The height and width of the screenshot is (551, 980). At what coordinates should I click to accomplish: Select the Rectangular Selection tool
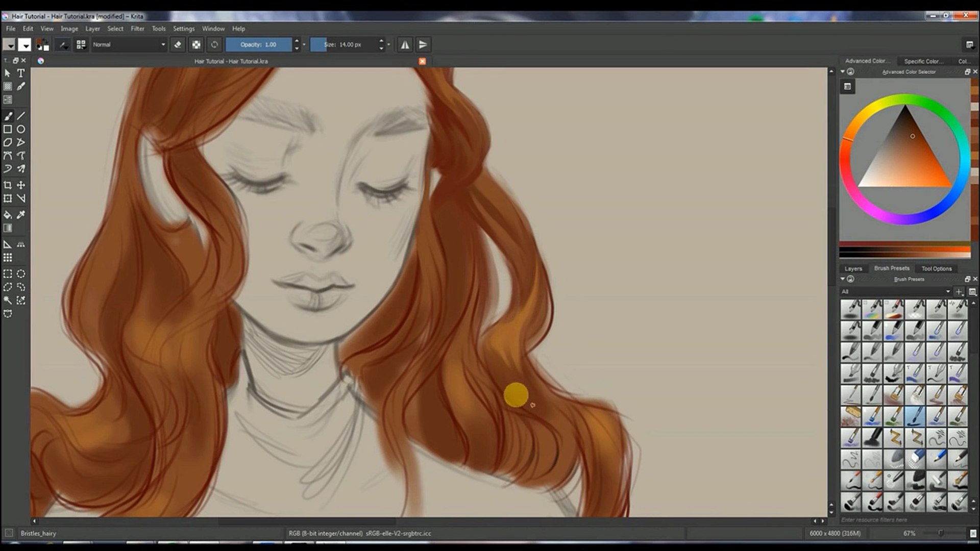point(8,274)
